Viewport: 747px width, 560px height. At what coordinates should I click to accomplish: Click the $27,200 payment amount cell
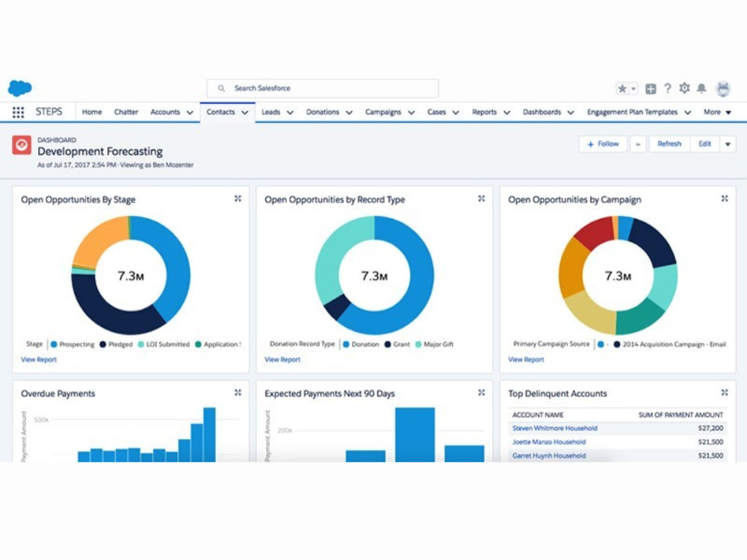coord(710,428)
